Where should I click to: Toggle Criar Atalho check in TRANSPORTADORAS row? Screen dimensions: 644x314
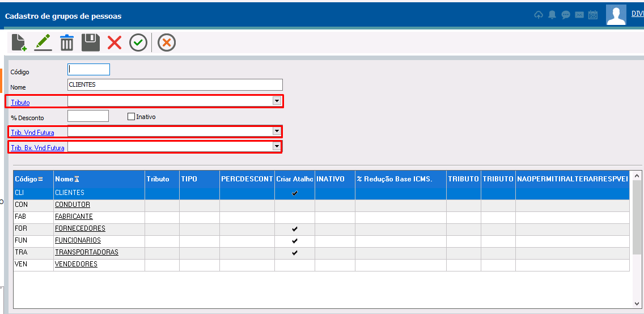(x=294, y=252)
